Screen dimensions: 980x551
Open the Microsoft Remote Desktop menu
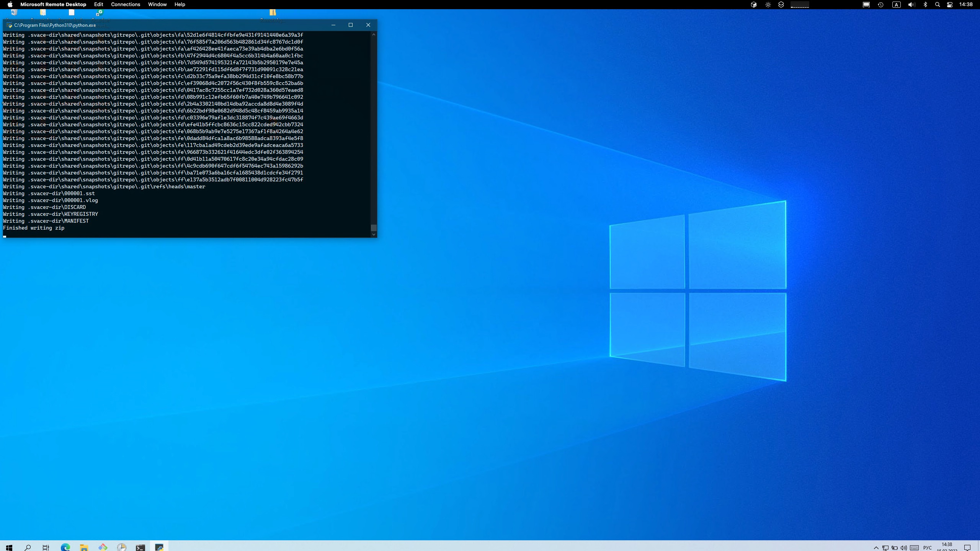pos(53,5)
